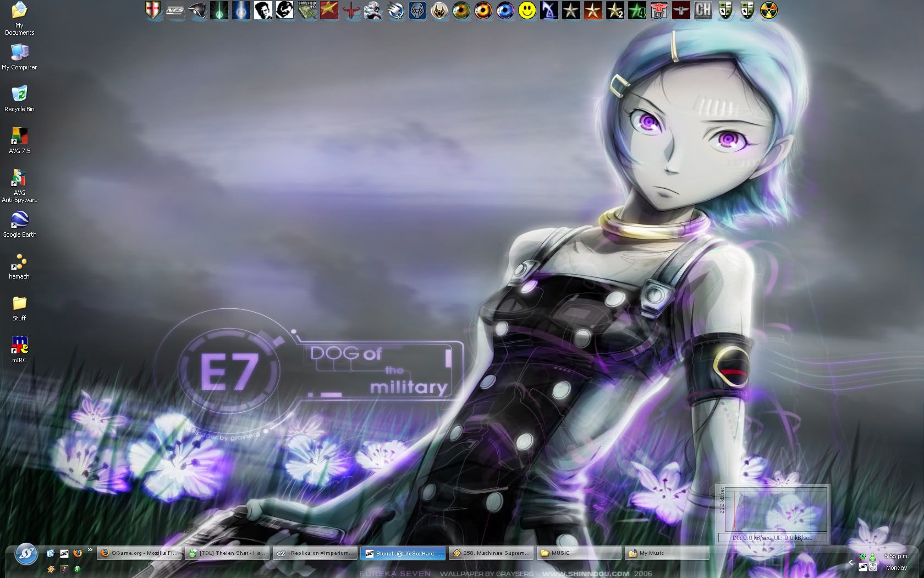The height and width of the screenshot is (578, 924).
Task: Launch AVG 7.5 from the desktop
Action: 19,141
